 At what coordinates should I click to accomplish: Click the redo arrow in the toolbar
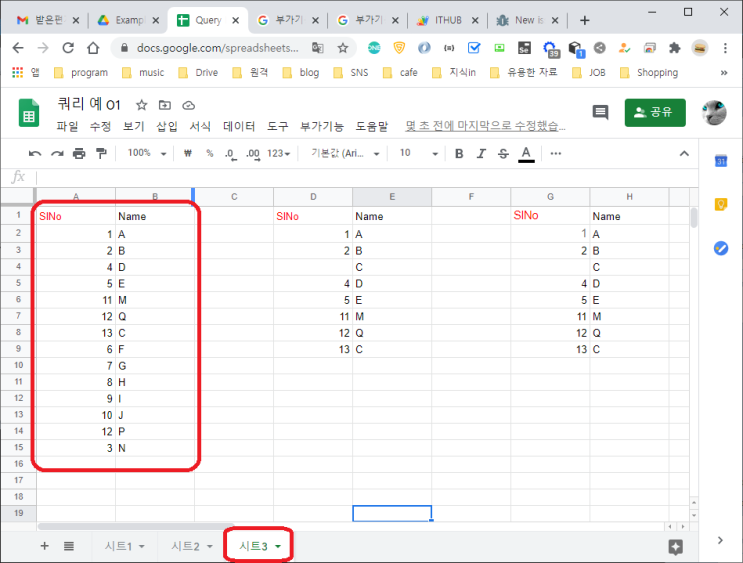coord(57,154)
